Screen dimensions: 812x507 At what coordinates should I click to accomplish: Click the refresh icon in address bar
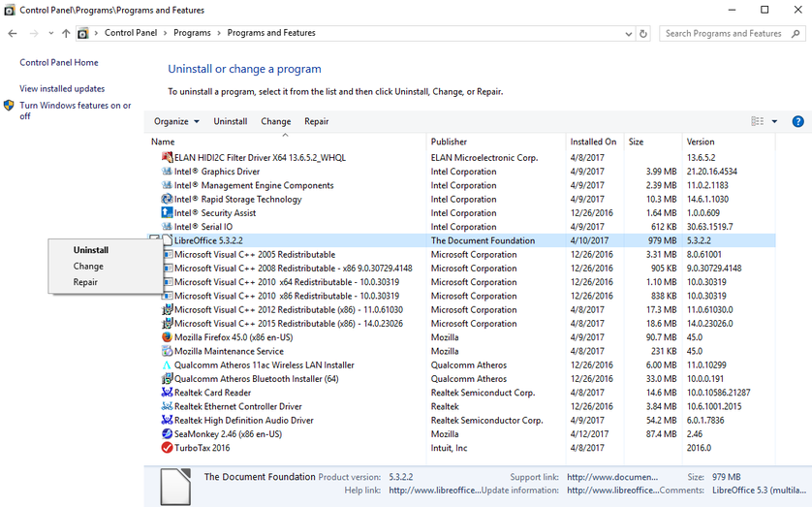point(643,34)
